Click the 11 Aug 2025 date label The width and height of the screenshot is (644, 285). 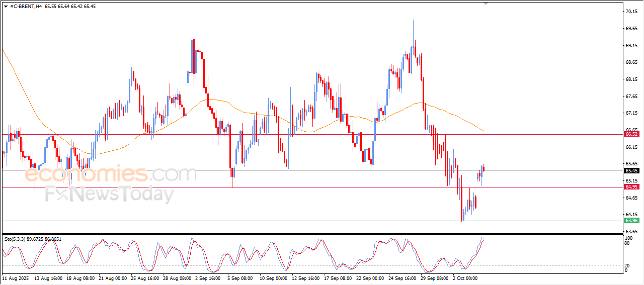(x=16, y=277)
